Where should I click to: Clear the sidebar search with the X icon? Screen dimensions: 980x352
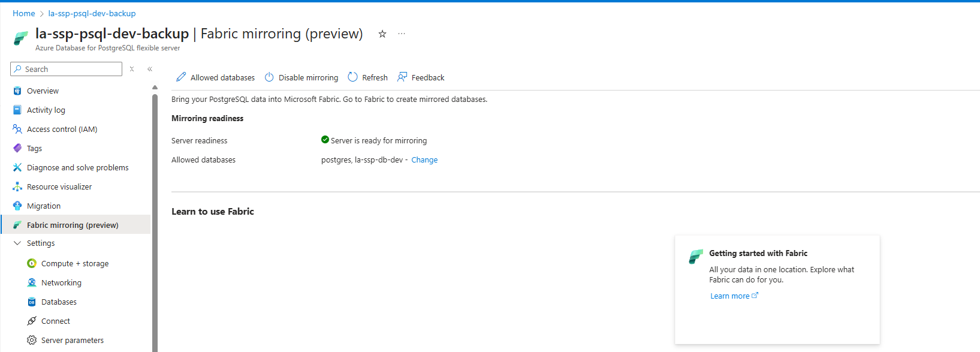[x=132, y=70]
